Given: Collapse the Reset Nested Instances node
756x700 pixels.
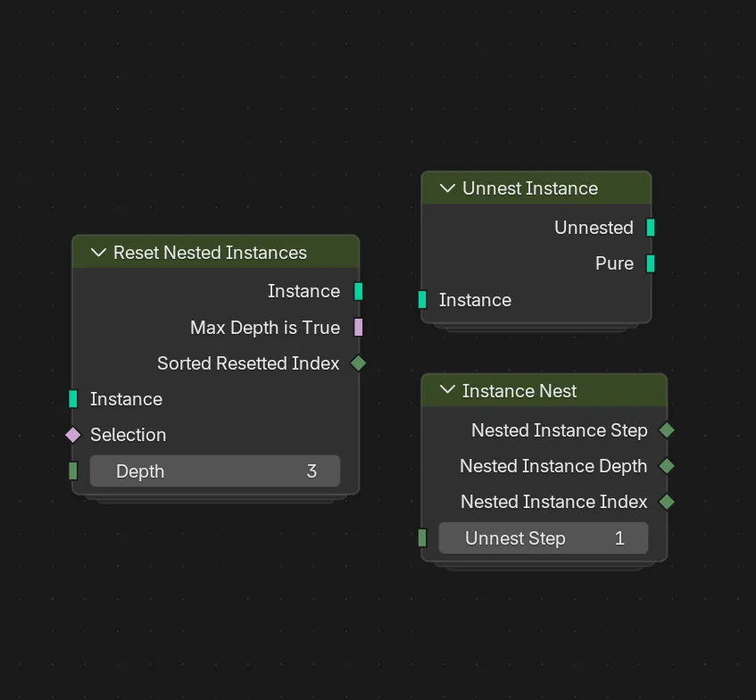Looking at the screenshot, I should pos(99,253).
